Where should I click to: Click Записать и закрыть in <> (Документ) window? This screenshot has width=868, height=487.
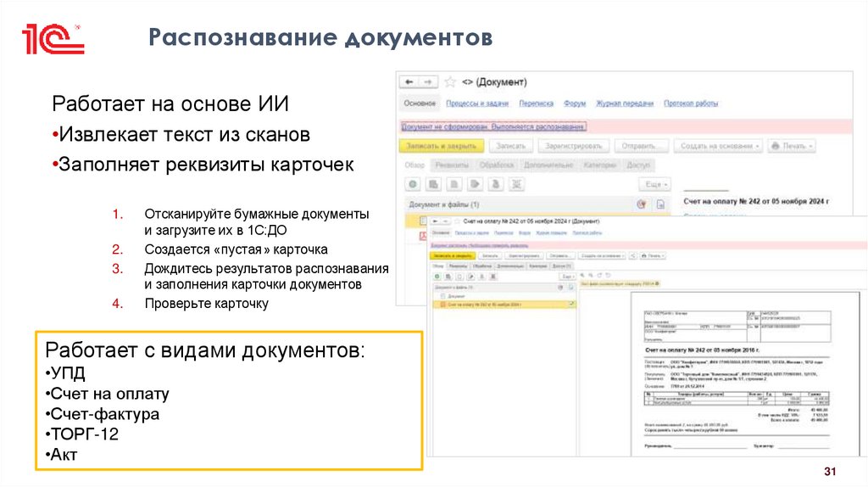(441, 146)
